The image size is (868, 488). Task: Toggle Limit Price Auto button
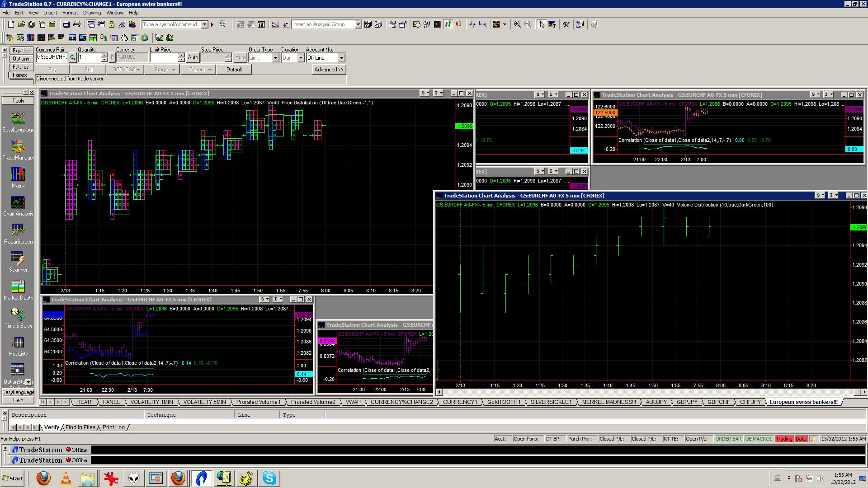193,58
